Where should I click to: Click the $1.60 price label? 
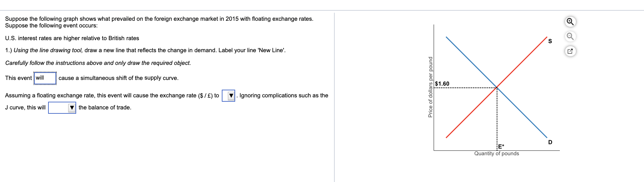442,84
